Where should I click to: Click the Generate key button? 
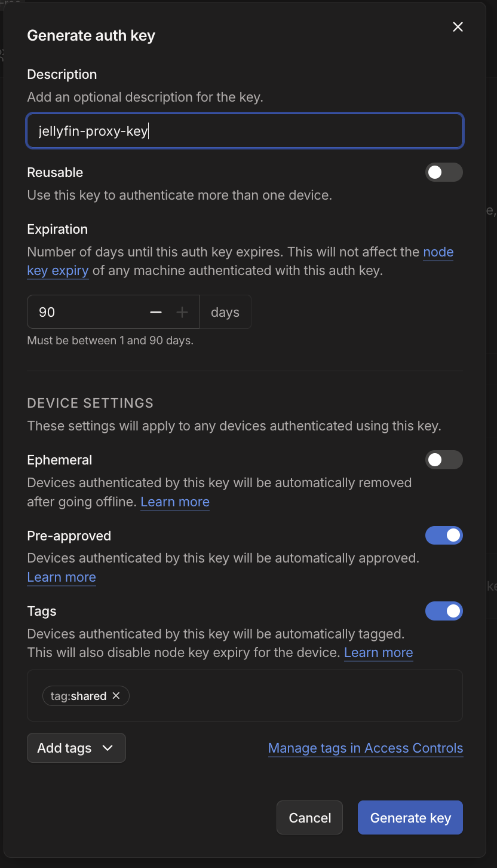[x=410, y=817]
